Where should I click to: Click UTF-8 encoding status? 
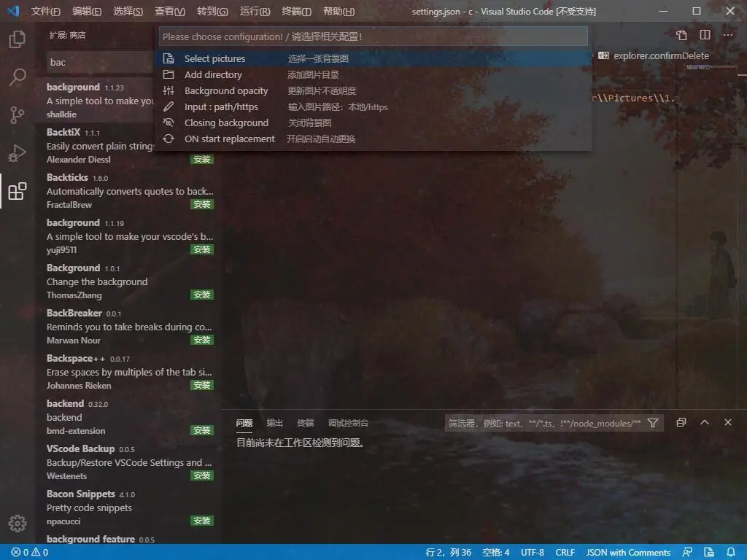[532, 553]
